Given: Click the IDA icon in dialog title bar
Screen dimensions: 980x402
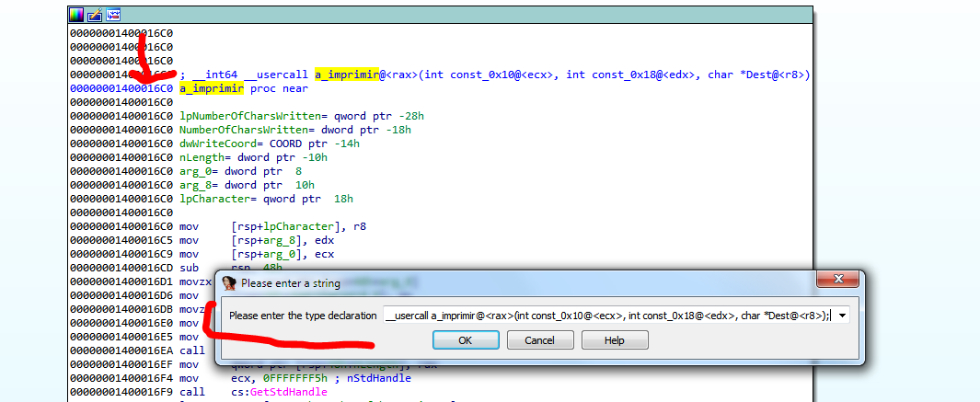Looking at the screenshot, I should pos(230,283).
